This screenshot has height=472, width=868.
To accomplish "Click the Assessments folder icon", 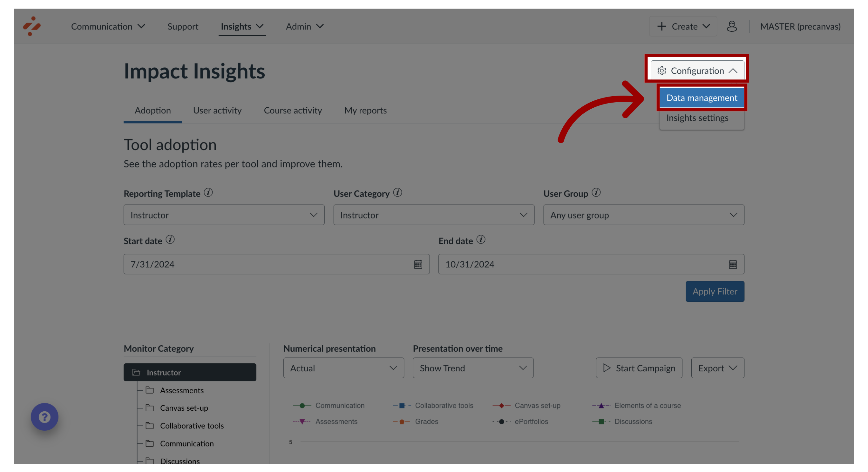I will 150,390.
